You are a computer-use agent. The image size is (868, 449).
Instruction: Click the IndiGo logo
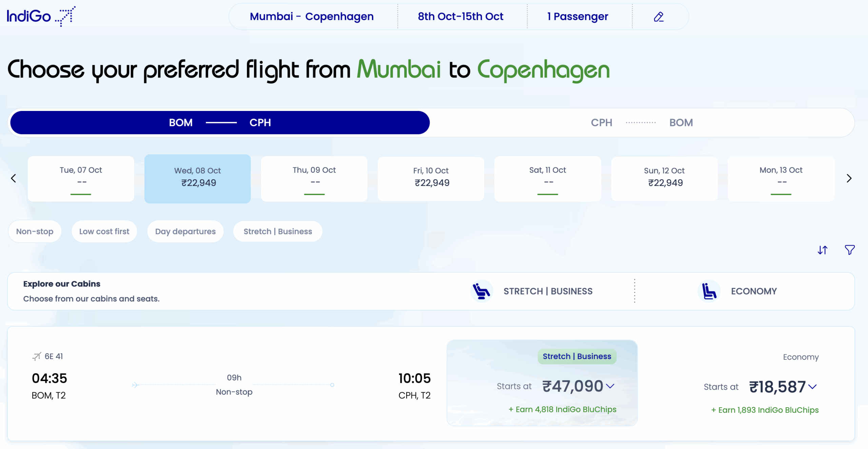pos(41,16)
